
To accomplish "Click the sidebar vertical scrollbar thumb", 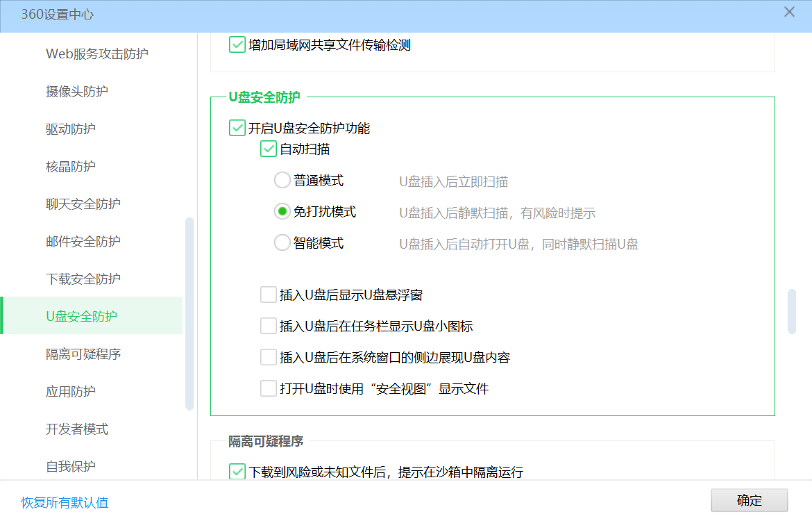I will point(189,314).
